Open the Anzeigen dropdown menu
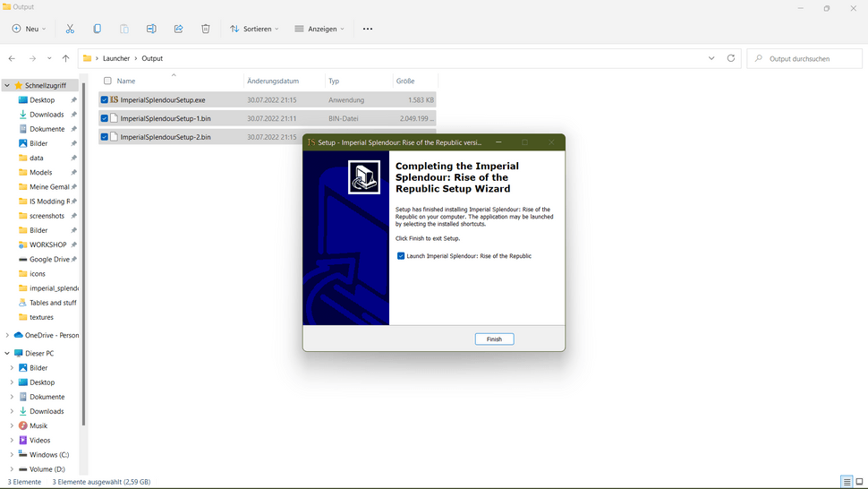This screenshot has width=868, height=489. point(319,29)
